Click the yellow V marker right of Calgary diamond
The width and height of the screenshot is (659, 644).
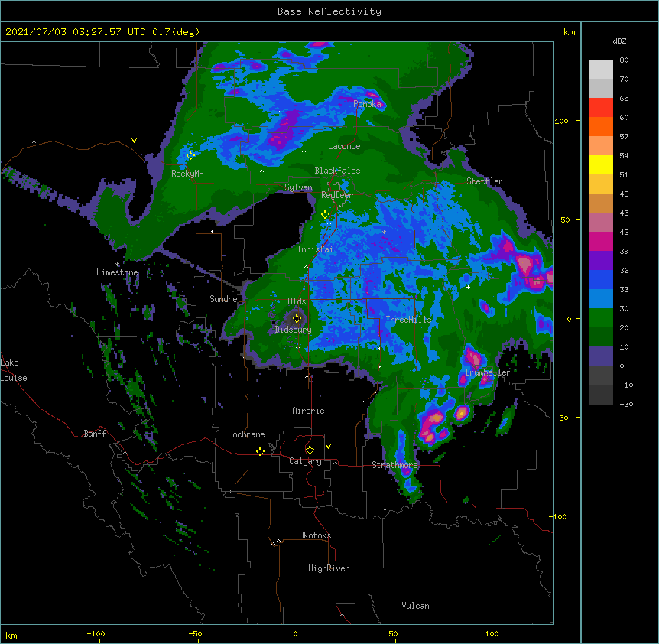(x=328, y=447)
